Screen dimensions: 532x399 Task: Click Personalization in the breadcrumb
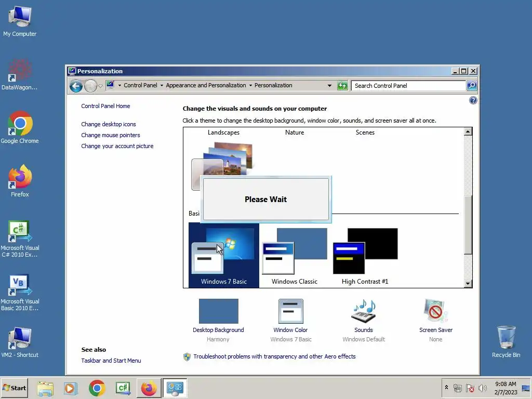pos(273,85)
